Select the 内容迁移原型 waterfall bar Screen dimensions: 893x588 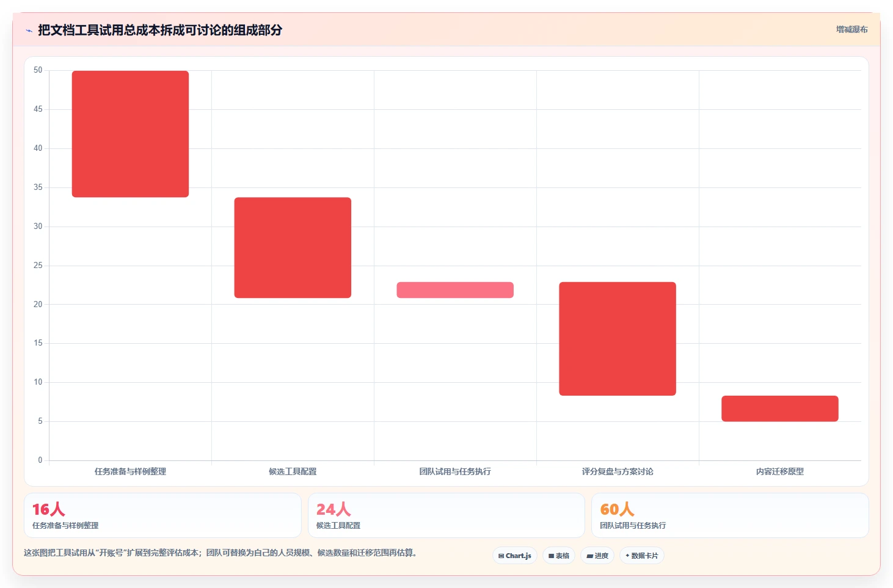pyautogui.click(x=780, y=408)
